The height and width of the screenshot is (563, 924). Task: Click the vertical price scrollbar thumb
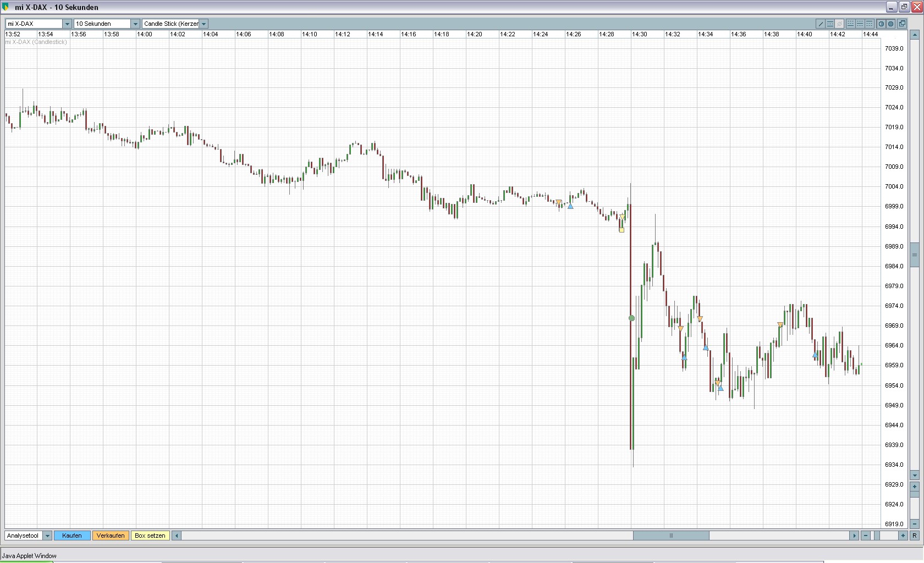click(x=915, y=255)
